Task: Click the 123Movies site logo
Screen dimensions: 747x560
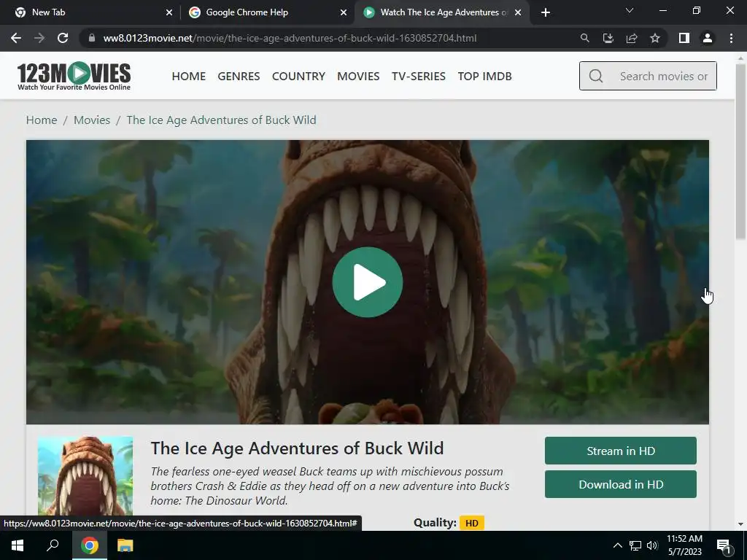Action: pos(74,76)
